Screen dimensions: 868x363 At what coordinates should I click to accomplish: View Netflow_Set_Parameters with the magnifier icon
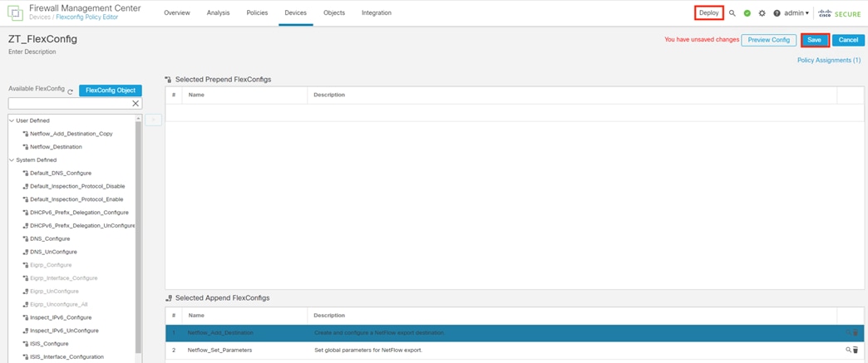point(848,350)
